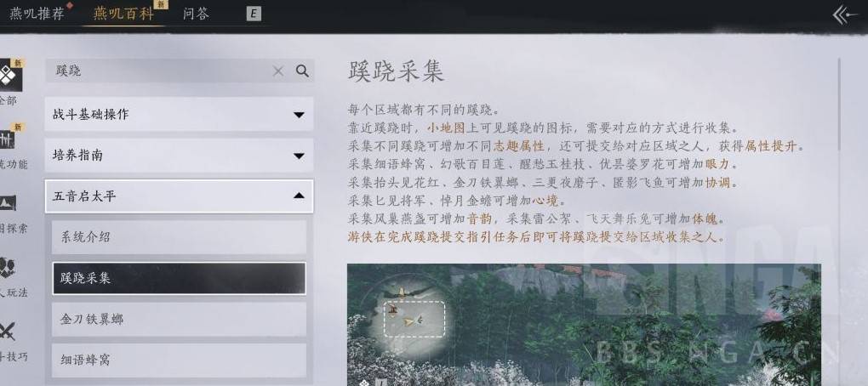Click the back arrow icon at top right
Viewport: 868px width, 386px height.
point(847,14)
